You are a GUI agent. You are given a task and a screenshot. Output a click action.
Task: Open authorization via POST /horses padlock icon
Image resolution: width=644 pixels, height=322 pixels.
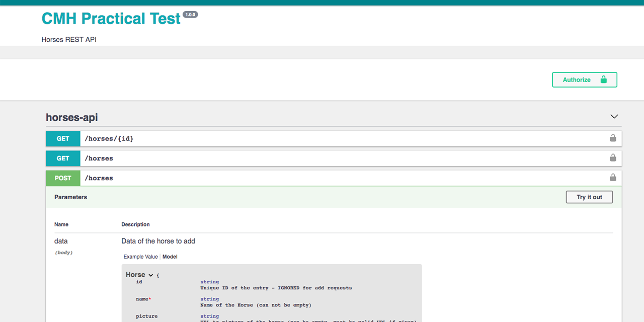click(613, 177)
